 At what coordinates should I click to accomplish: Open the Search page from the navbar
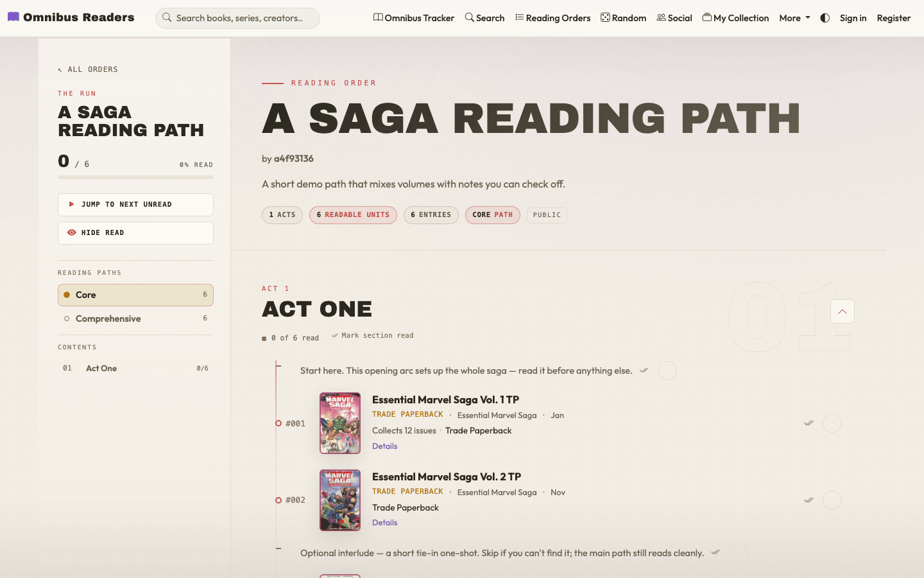[x=484, y=18]
